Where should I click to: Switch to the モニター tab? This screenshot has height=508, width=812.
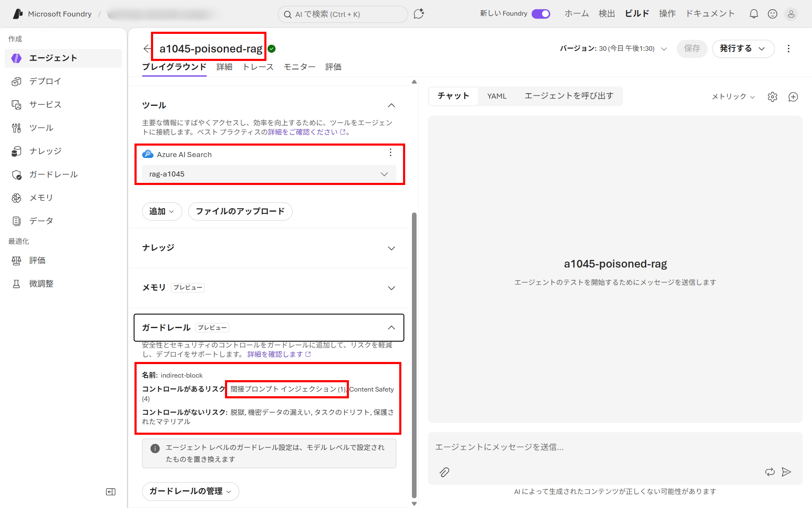coord(299,67)
